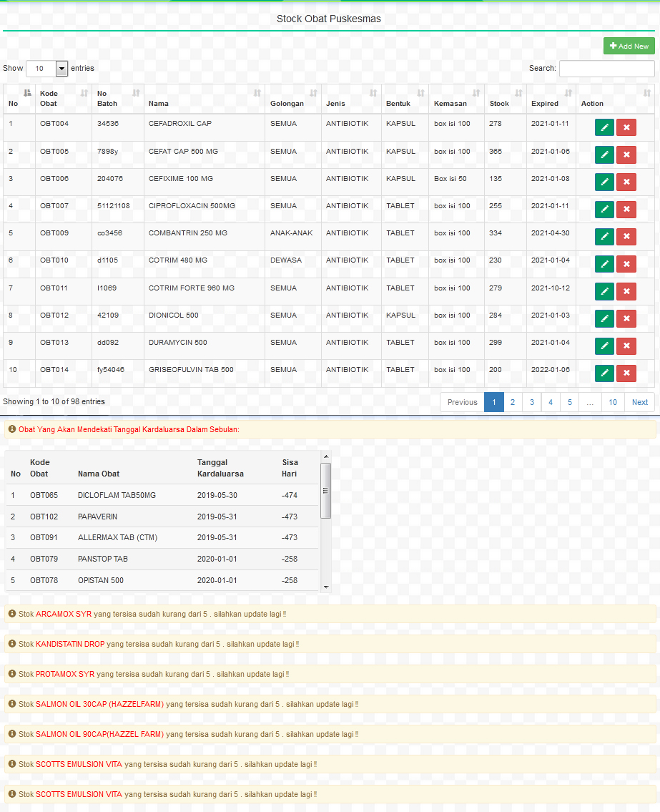Delete the CEFAT CAP 500 MG entry
Screen dimensions: 660x812
(626, 155)
